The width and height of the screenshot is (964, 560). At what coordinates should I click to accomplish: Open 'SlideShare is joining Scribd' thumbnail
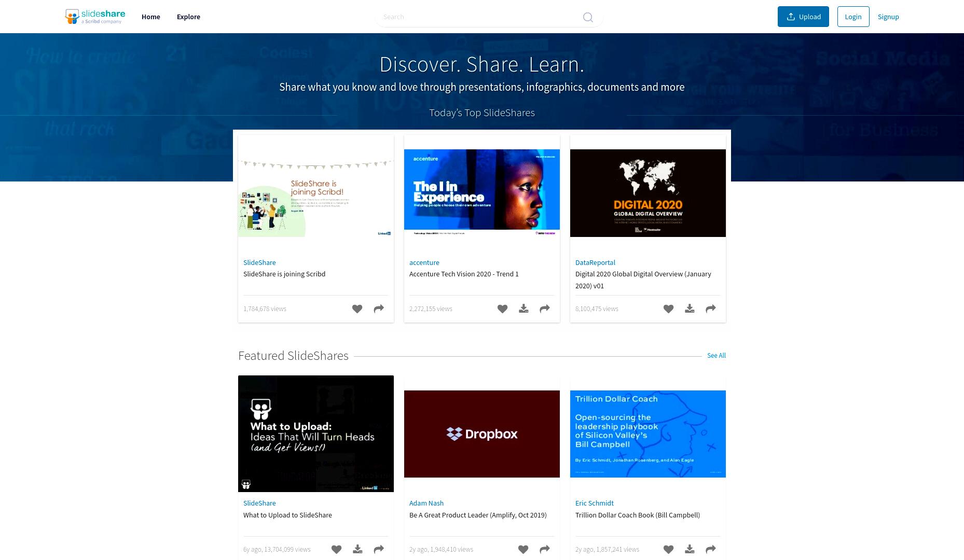coord(316,193)
